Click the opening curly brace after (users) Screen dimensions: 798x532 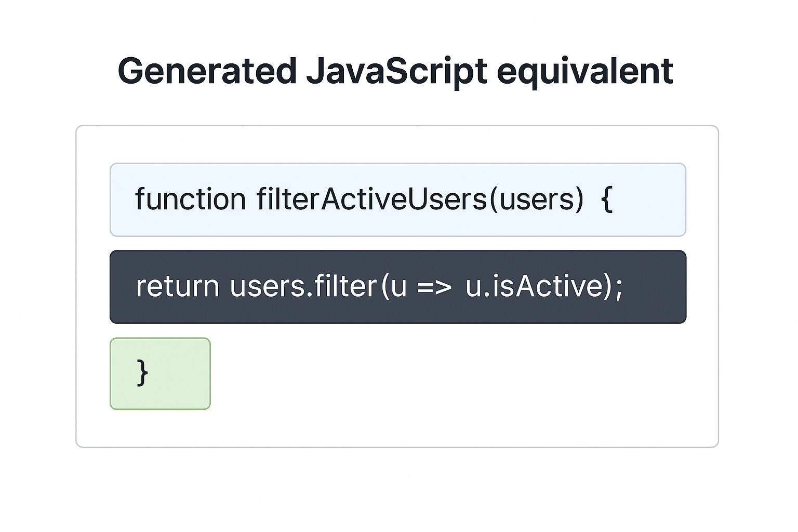[x=606, y=199]
